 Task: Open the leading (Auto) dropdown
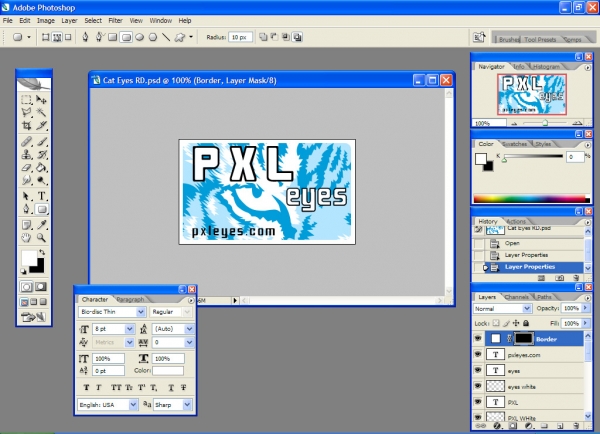(189, 329)
